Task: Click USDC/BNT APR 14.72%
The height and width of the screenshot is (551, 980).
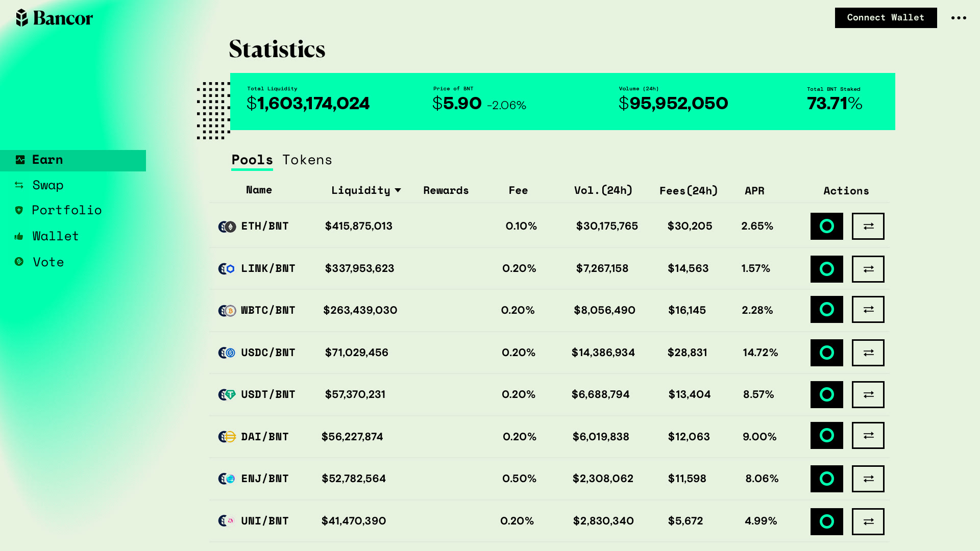Action: (761, 353)
